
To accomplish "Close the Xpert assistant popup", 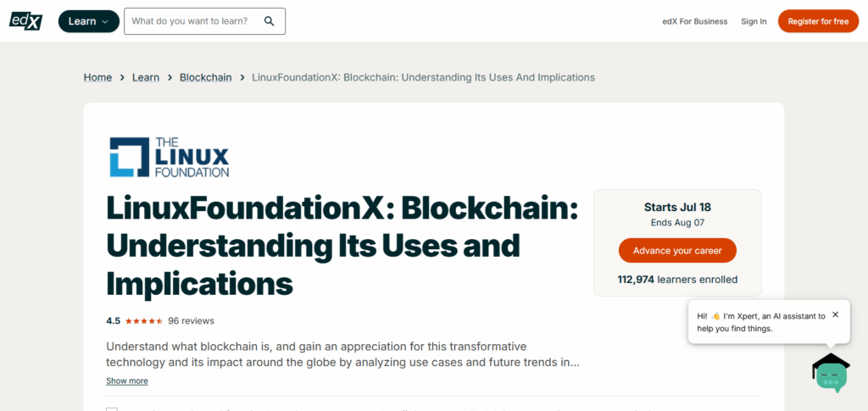I will [x=835, y=314].
